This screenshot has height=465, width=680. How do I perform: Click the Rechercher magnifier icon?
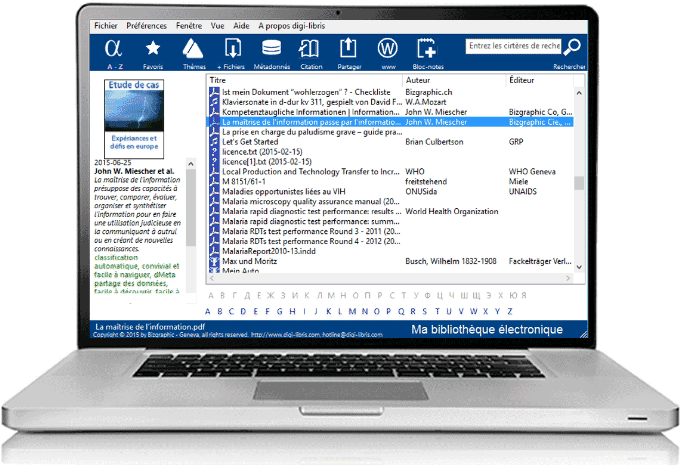(572, 47)
